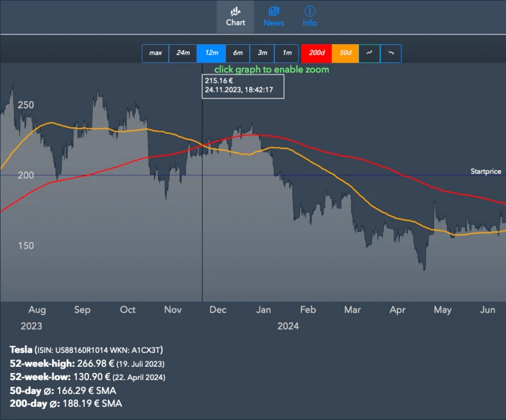Screen dimensions: 506x420
Task: Switch to the News tab
Action: point(273,17)
